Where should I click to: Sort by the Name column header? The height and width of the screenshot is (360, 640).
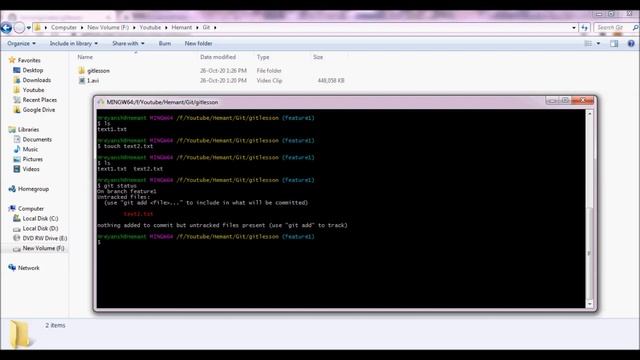coord(85,57)
